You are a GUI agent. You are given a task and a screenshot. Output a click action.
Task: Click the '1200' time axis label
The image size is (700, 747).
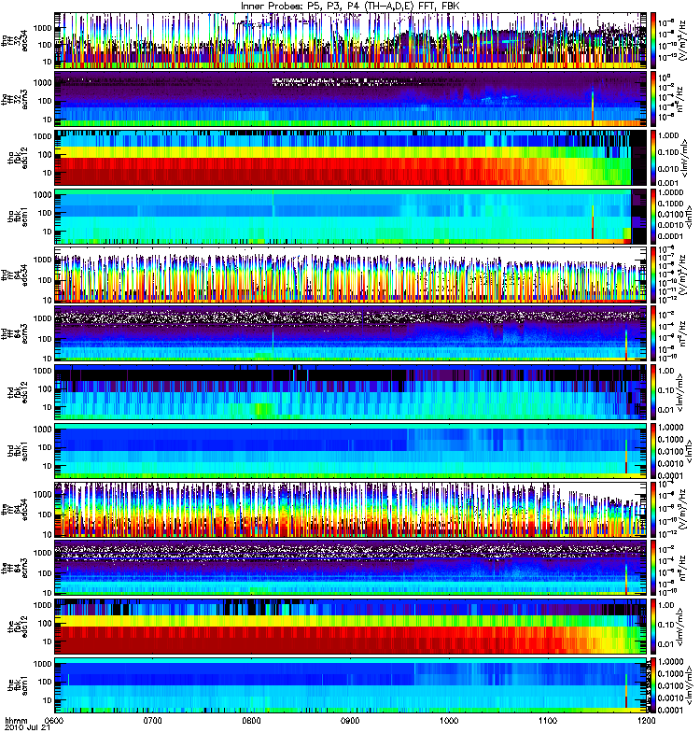pos(646,720)
